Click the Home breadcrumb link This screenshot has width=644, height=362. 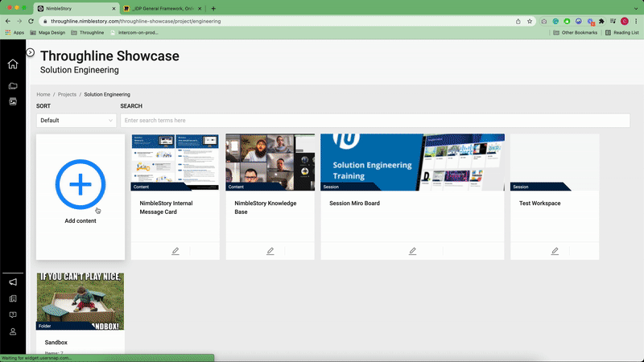43,94
